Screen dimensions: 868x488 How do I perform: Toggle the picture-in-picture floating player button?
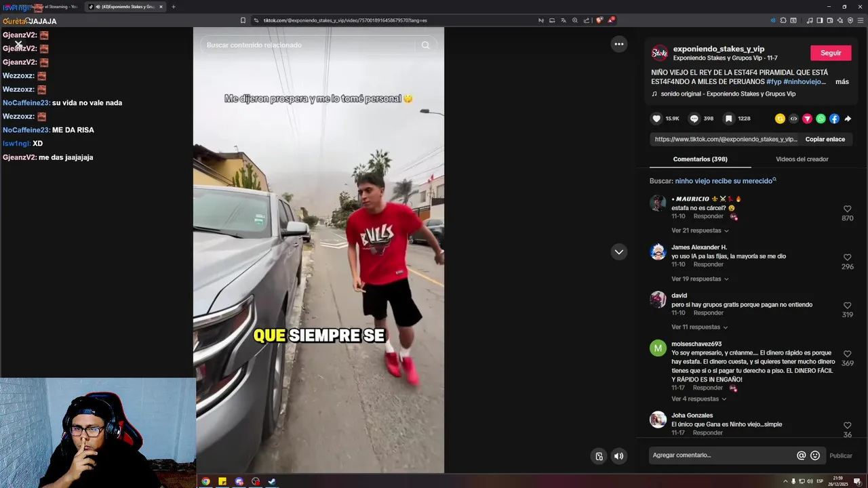599,456
